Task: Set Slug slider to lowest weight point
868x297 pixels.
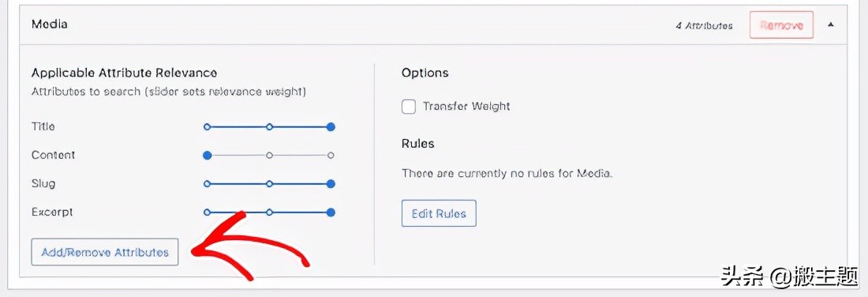Action: point(207,183)
